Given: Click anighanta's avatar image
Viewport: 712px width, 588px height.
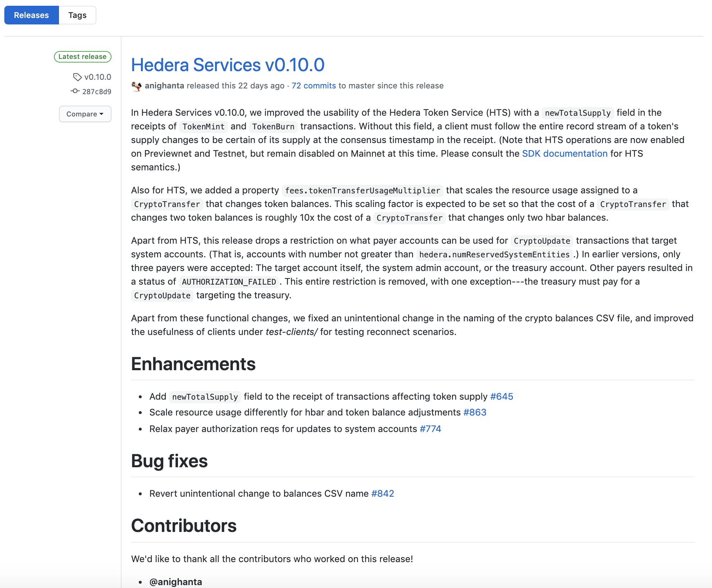Looking at the screenshot, I should pyautogui.click(x=137, y=86).
